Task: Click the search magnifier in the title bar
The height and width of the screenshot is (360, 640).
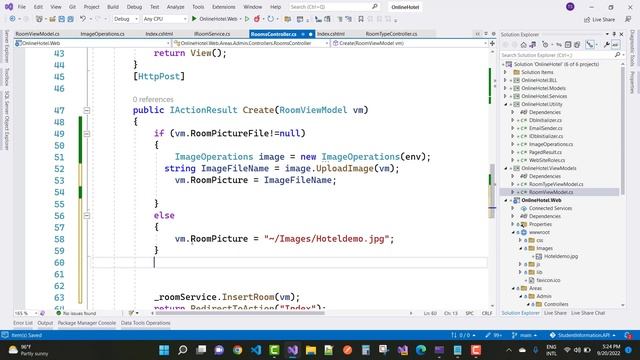Action: tap(375, 7)
